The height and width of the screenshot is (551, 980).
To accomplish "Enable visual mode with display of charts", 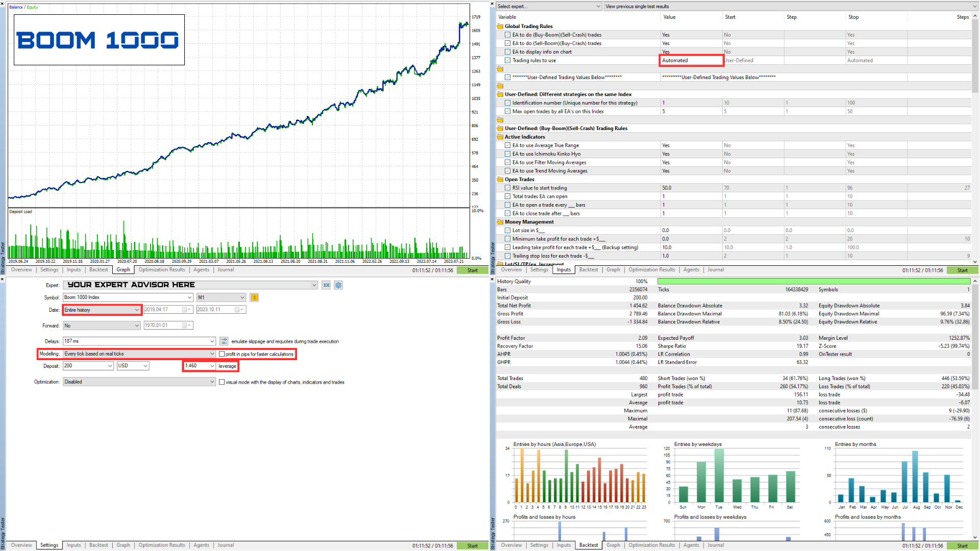I will point(222,382).
